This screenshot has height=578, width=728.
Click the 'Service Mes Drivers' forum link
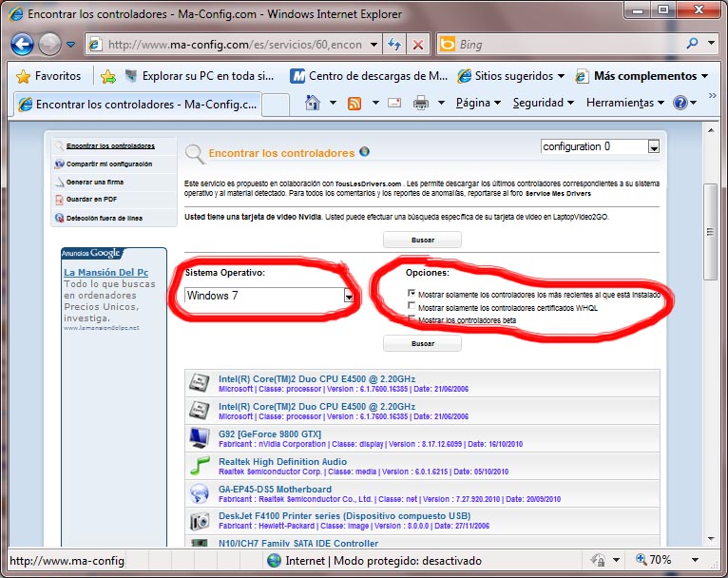[558, 194]
